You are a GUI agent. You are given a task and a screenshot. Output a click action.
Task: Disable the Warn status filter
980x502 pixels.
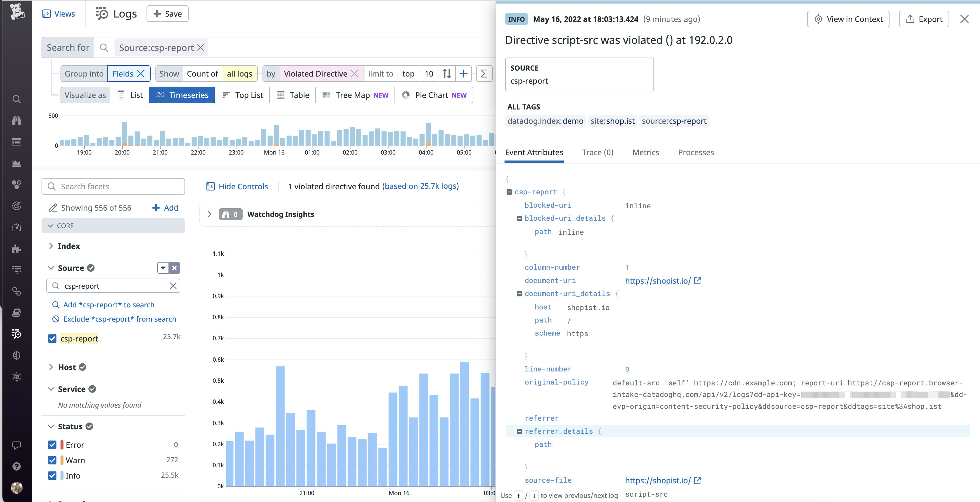click(52, 460)
